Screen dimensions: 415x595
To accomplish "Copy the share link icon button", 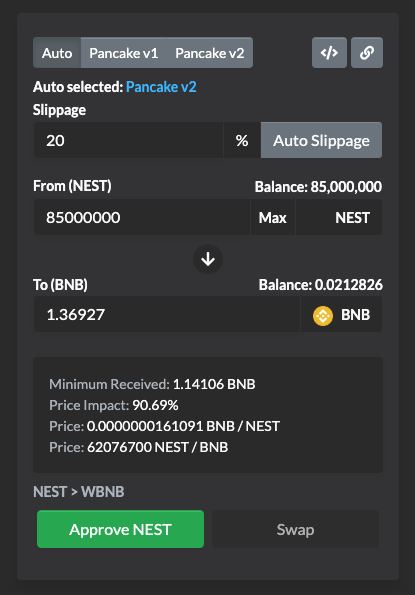I will [x=367, y=53].
